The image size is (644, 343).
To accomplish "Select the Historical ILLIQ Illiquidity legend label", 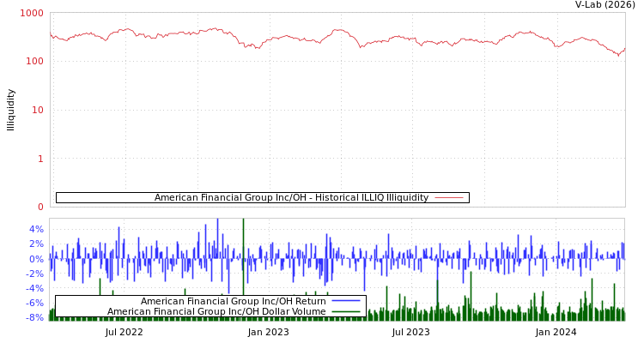I will (x=291, y=198).
